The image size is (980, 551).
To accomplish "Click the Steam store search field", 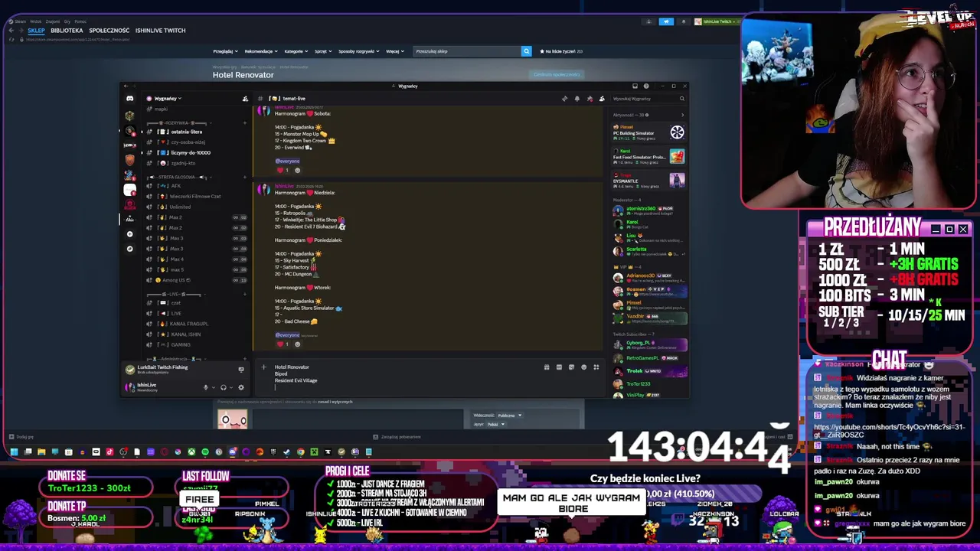I will point(466,51).
